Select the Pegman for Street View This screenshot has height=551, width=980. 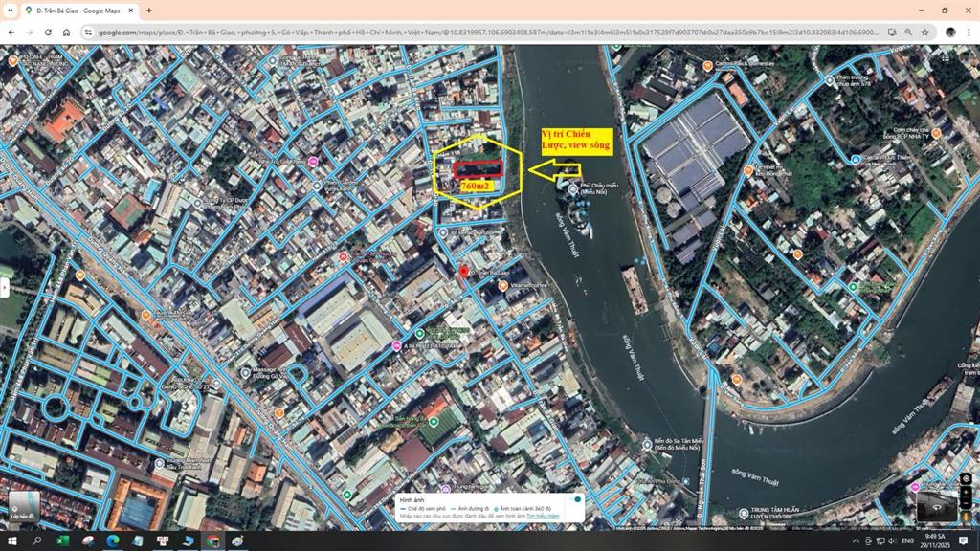pos(966,517)
